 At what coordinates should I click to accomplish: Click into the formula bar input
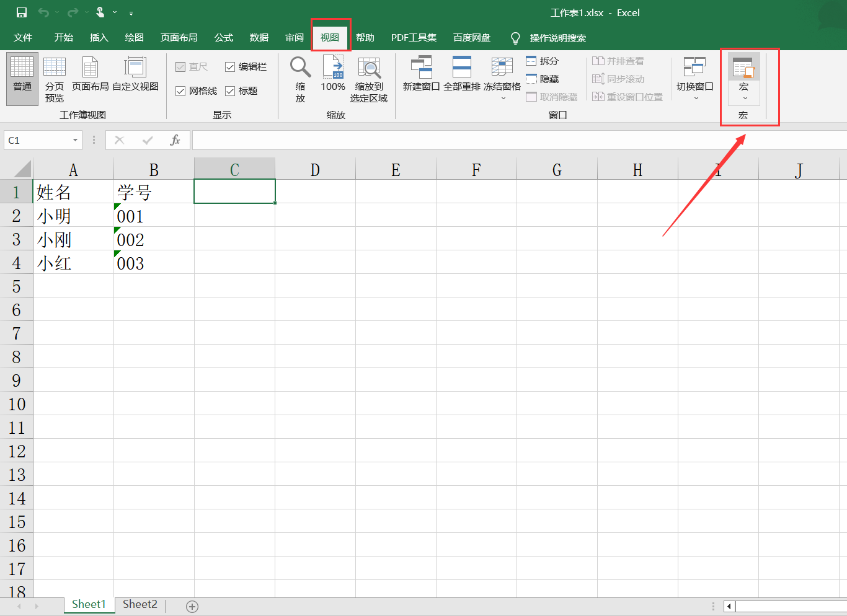pos(520,140)
